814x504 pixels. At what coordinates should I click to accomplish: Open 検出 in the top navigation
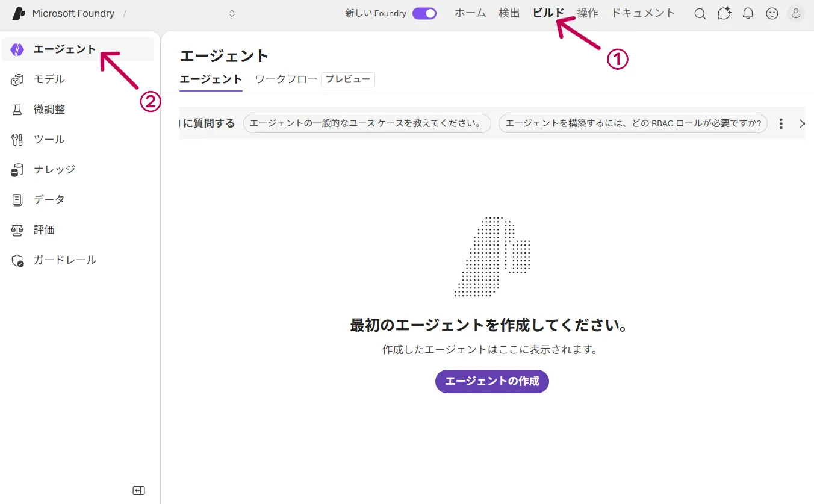[509, 13]
